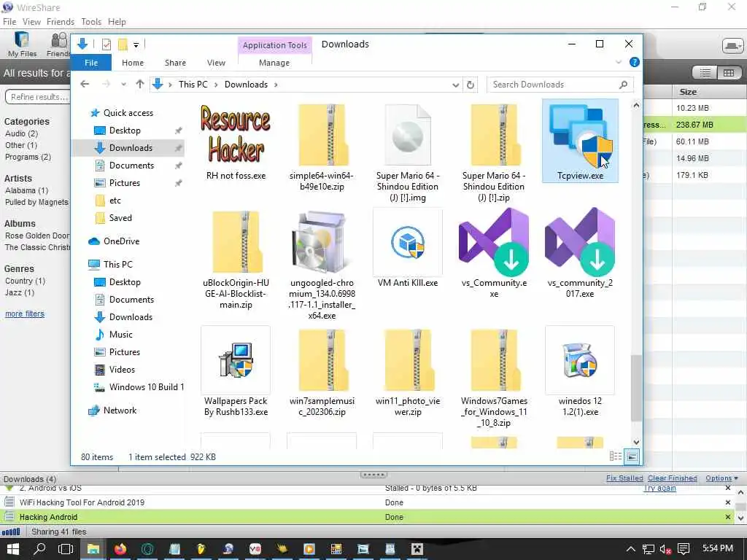
Task: Expand the ribbon with the chevron
Action: click(619, 62)
